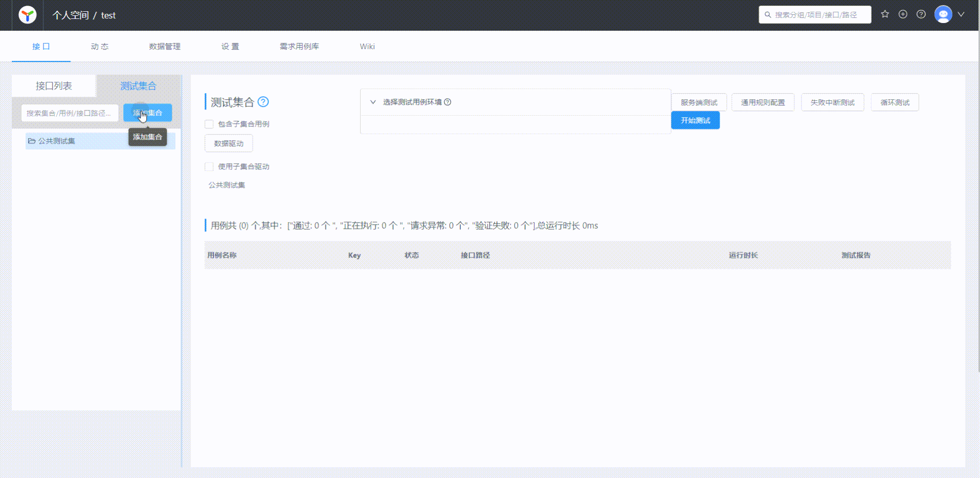Expand the 选择测试用例环境 dropdown

[373, 102]
